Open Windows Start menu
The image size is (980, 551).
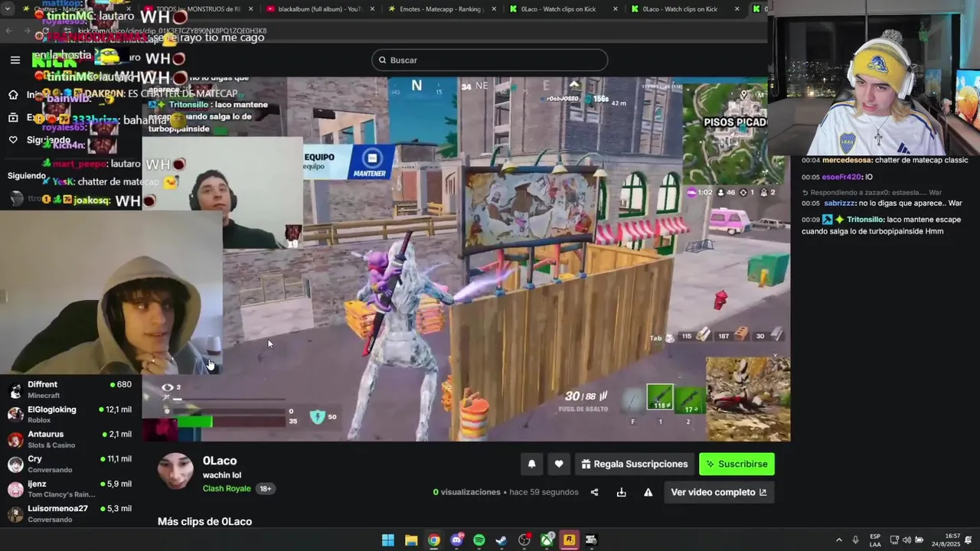pos(388,540)
